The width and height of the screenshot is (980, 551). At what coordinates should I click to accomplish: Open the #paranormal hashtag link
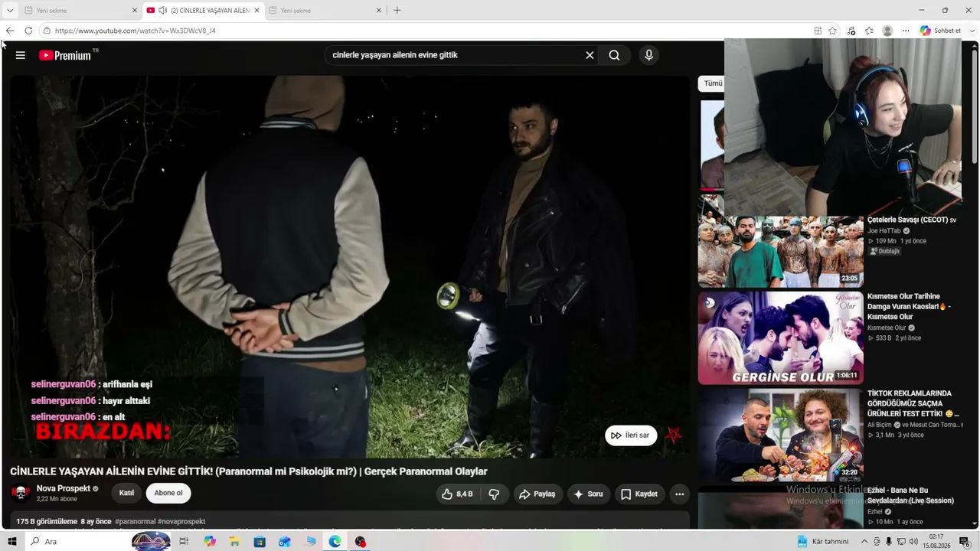tap(136, 522)
